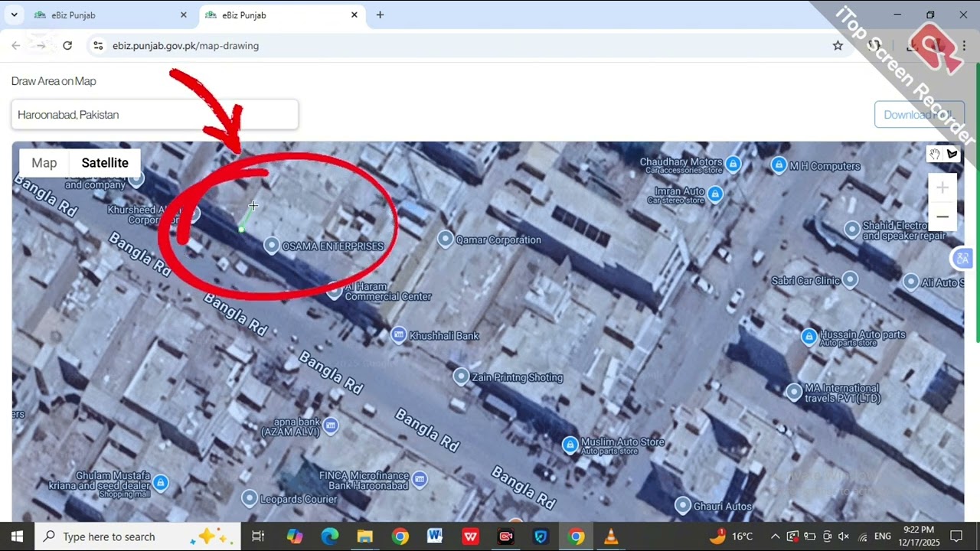Open File Explorer from the taskbar
This screenshot has height=551, width=980.
[365, 536]
